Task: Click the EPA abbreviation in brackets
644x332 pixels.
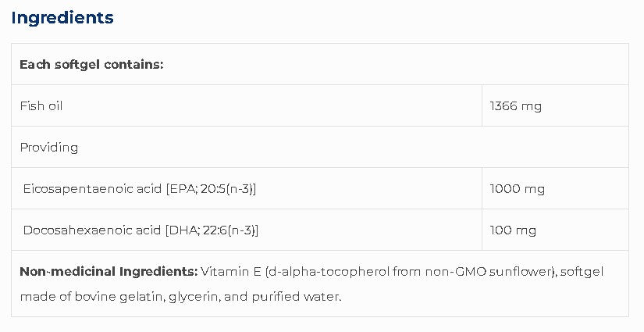Action: coord(182,188)
